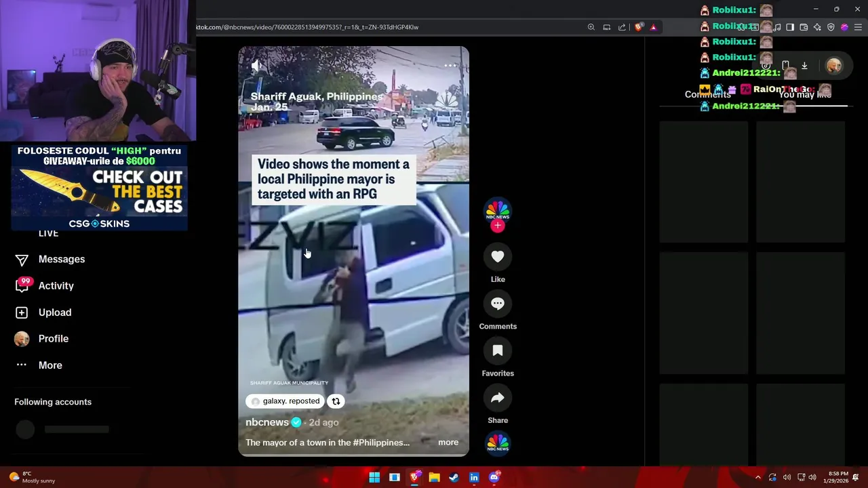Mute the TikTok video sound
The width and height of the screenshot is (868, 488).
(256, 65)
